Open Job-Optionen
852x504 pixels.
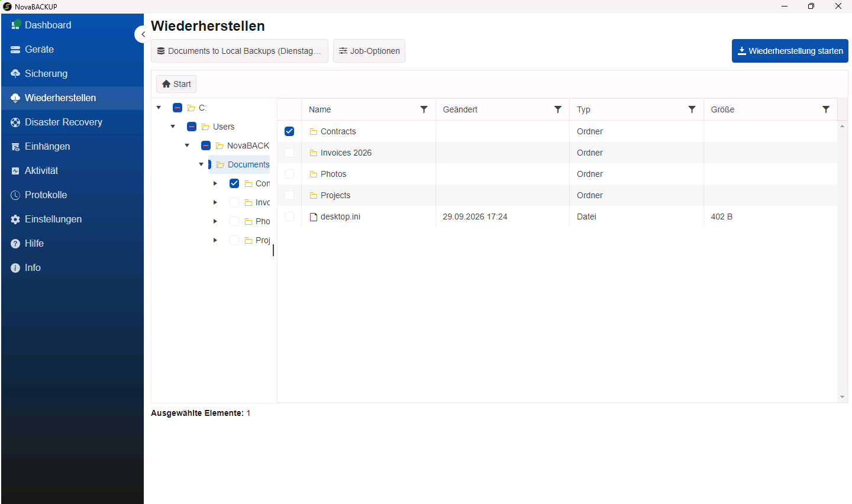click(369, 51)
